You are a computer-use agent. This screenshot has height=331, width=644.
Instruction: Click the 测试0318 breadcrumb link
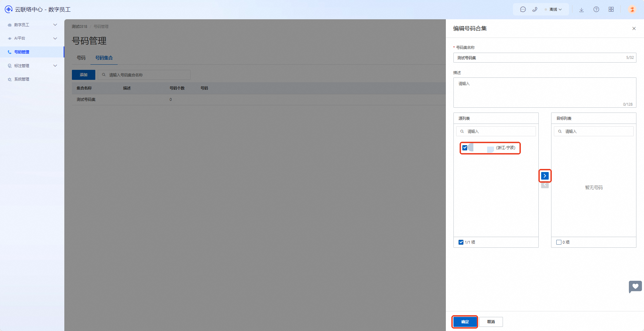(79, 26)
